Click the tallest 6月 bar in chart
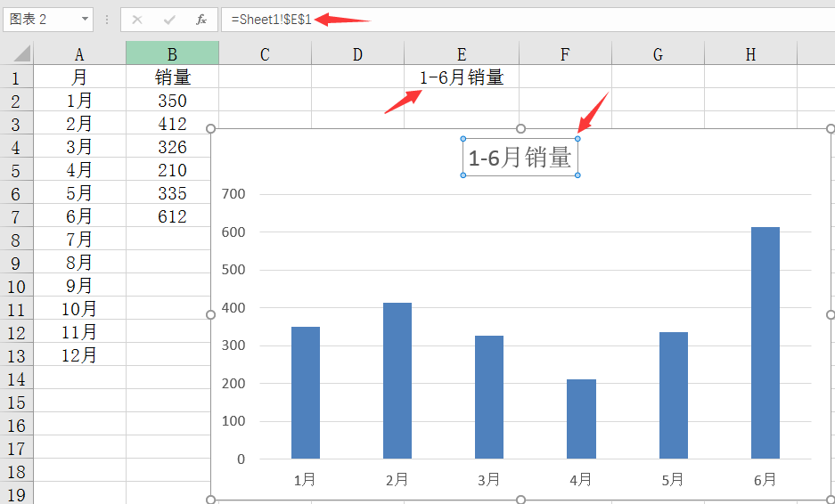The width and height of the screenshot is (835, 504). pos(765,343)
